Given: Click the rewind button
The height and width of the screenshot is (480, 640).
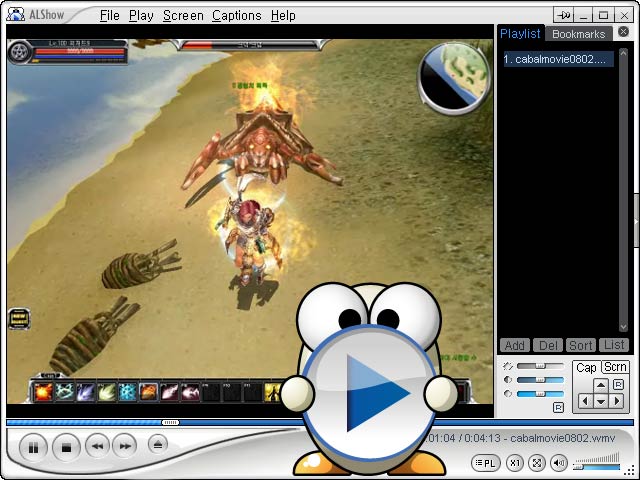Looking at the screenshot, I should click(98, 446).
